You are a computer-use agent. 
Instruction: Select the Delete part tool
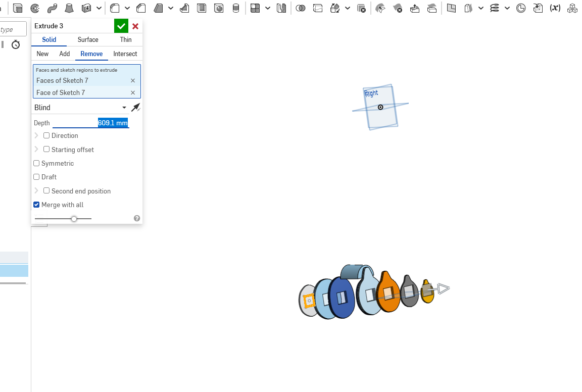click(x=361, y=8)
